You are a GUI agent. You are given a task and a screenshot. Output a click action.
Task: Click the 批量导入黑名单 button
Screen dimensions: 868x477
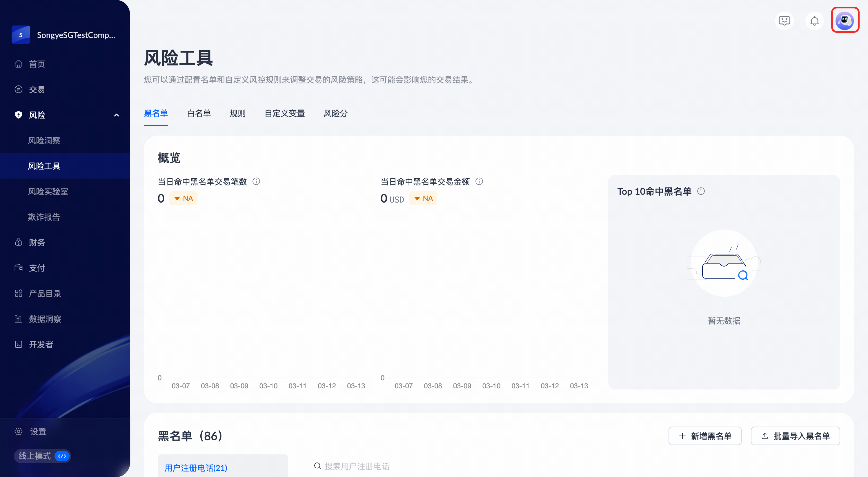click(x=795, y=436)
